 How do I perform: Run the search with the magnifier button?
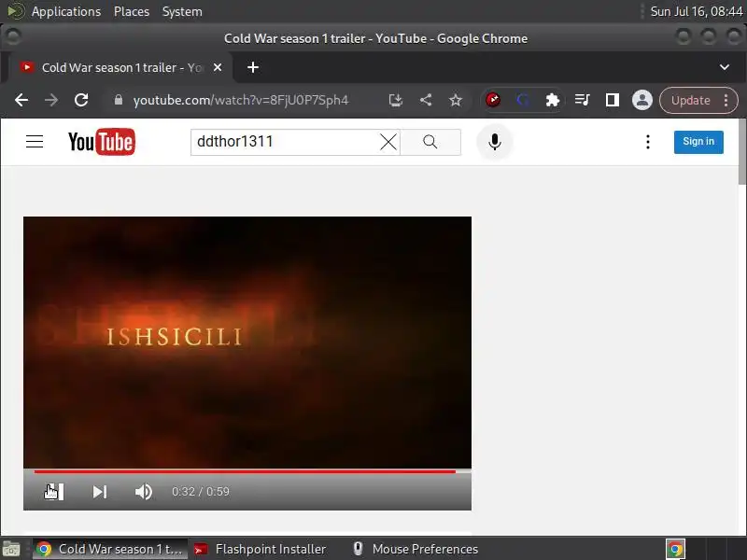pos(430,142)
